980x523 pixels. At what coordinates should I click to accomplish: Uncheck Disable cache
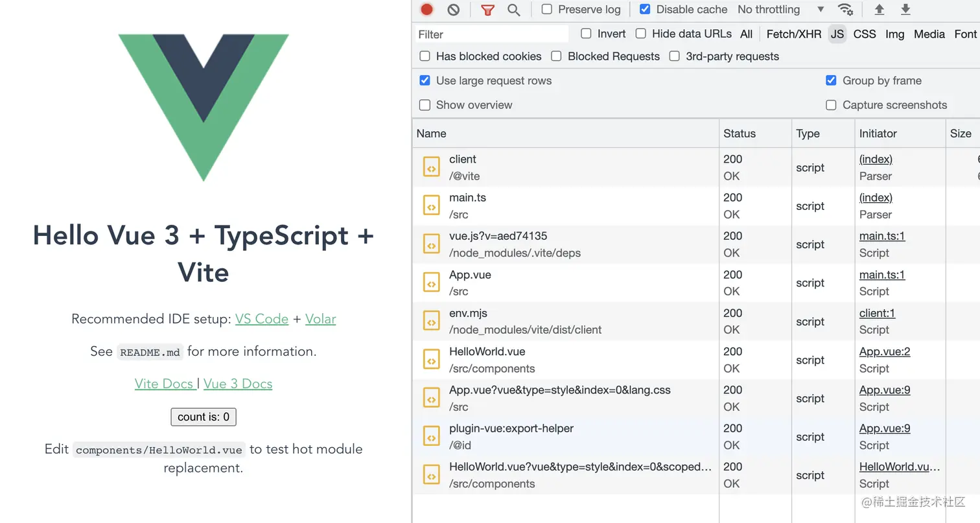[x=645, y=9]
